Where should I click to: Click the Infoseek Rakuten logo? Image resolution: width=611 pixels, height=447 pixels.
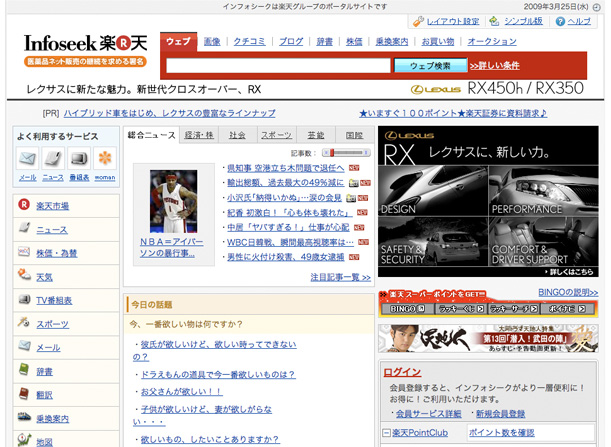click(x=86, y=43)
